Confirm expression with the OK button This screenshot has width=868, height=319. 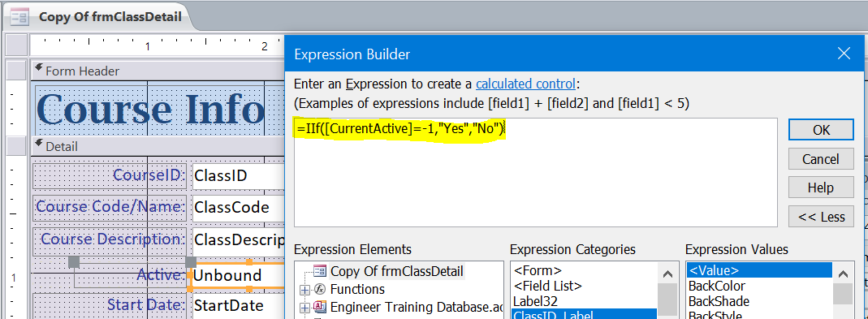click(821, 130)
